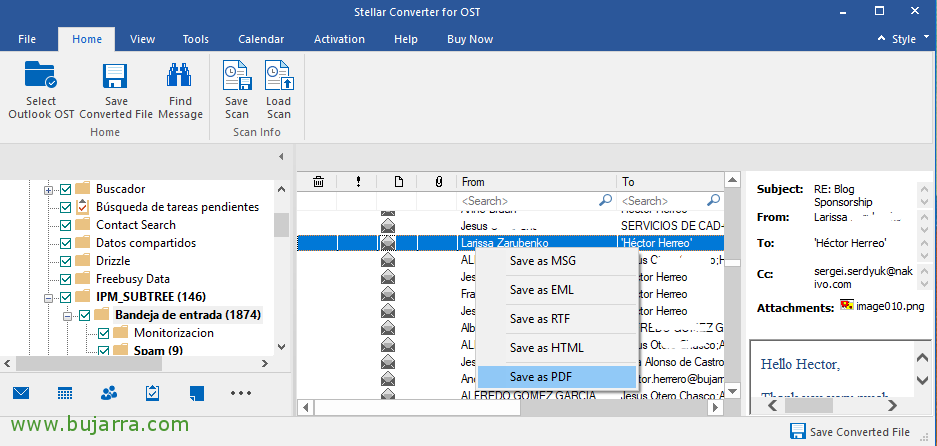The width and height of the screenshot is (937, 446).
Task: Click the attachment paperclip column header
Action: pyautogui.click(x=438, y=182)
